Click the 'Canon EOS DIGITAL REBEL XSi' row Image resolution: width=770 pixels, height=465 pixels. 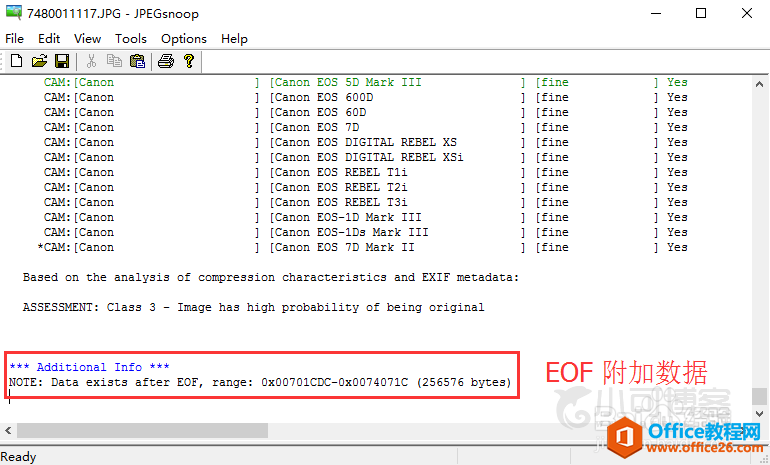pyautogui.click(x=365, y=157)
